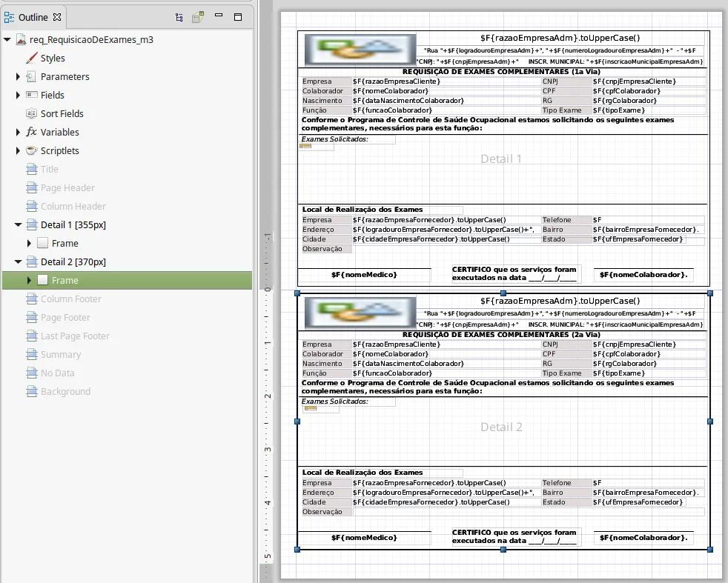Click the Styles paintbrush icon

click(x=32, y=58)
